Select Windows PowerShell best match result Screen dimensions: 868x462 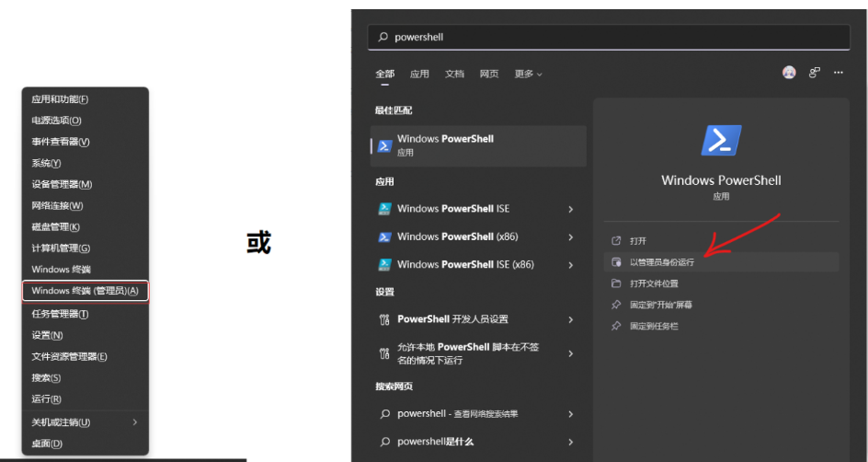pyautogui.click(x=478, y=145)
